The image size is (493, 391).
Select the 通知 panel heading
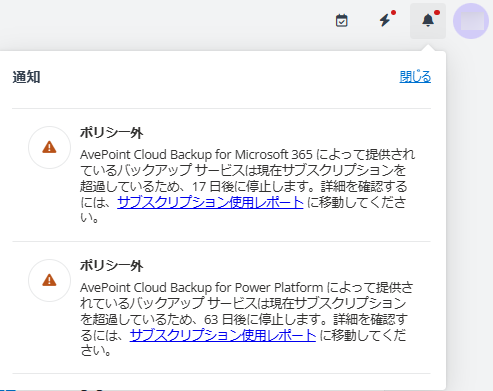tap(26, 77)
